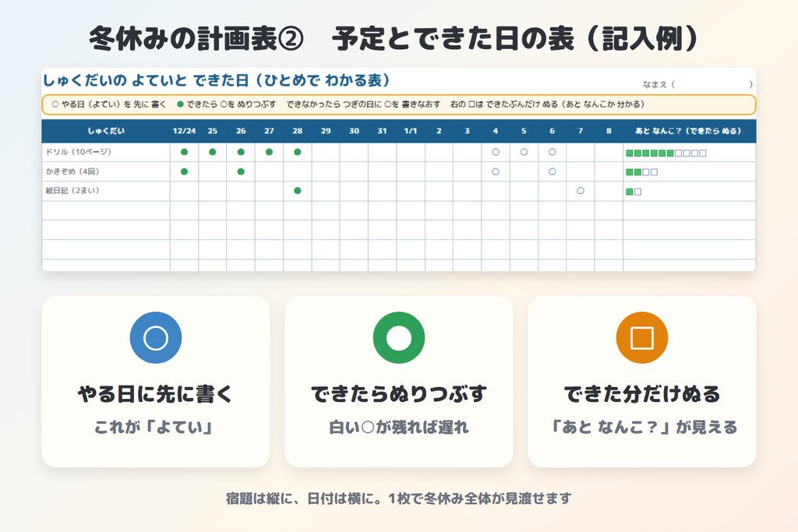Click the かきぞめ row progress squares

click(642, 172)
